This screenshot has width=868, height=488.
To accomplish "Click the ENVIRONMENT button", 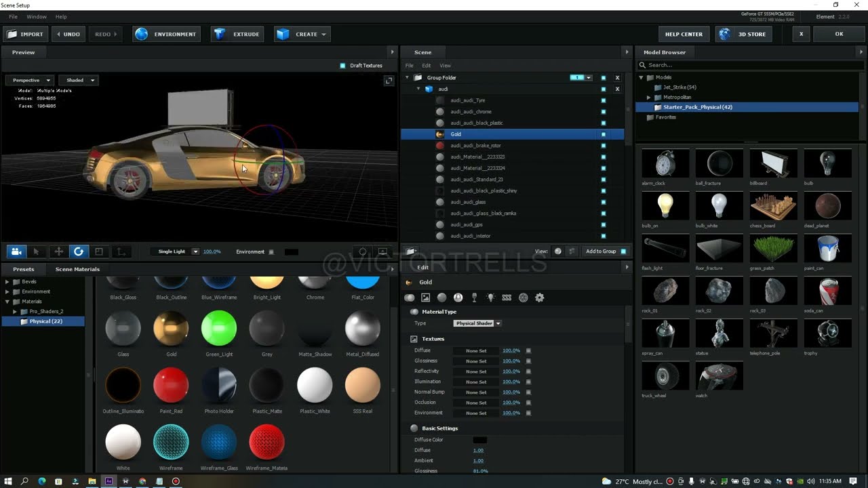I will pyautogui.click(x=166, y=34).
